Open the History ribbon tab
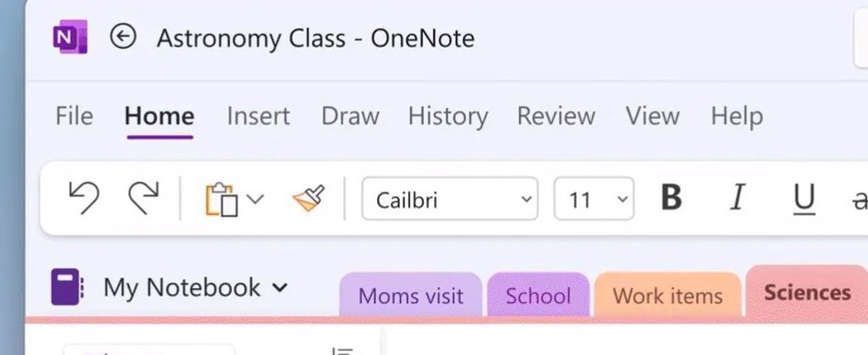The width and height of the screenshot is (868, 355). pos(448,116)
